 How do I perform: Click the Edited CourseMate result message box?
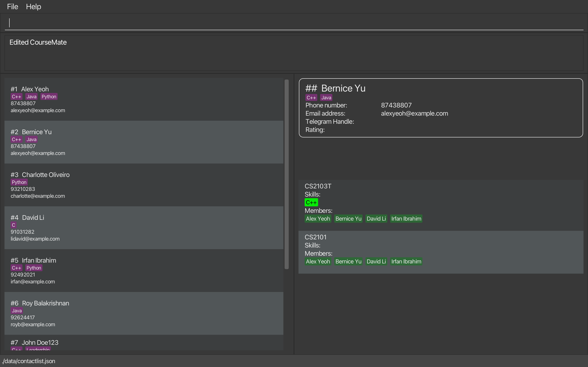click(294, 53)
